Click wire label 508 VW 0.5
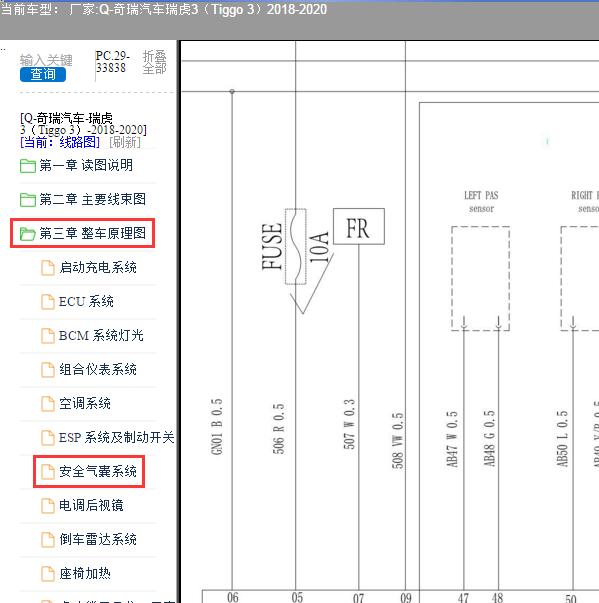Image resolution: width=599 pixels, height=603 pixels. [x=397, y=441]
